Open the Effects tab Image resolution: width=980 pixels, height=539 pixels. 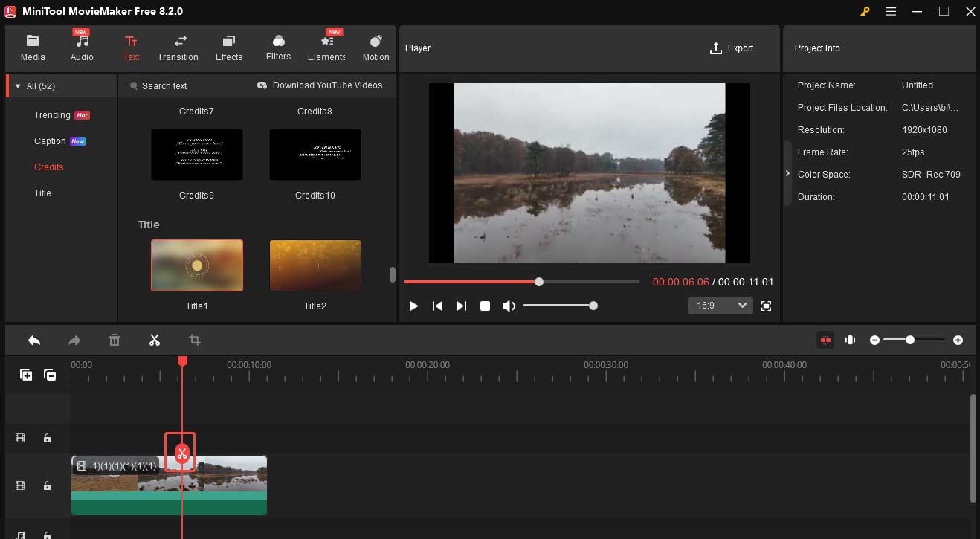tap(229, 48)
